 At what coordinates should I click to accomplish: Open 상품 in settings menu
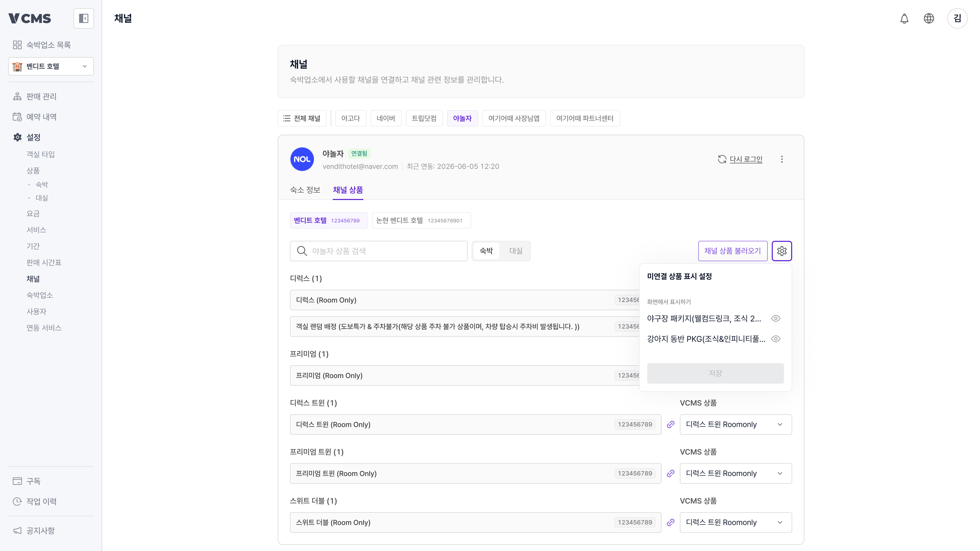(33, 171)
